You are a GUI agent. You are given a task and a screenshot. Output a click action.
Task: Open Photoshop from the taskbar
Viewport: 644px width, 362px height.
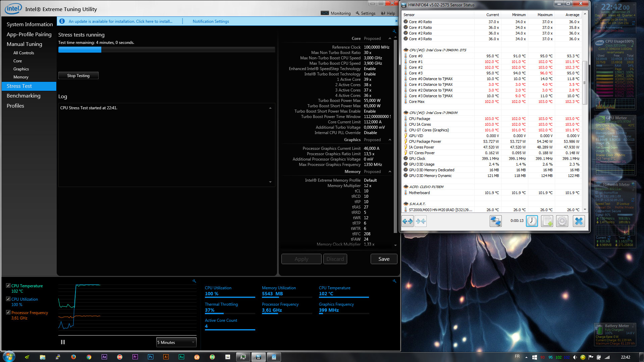pyautogui.click(x=151, y=357)
